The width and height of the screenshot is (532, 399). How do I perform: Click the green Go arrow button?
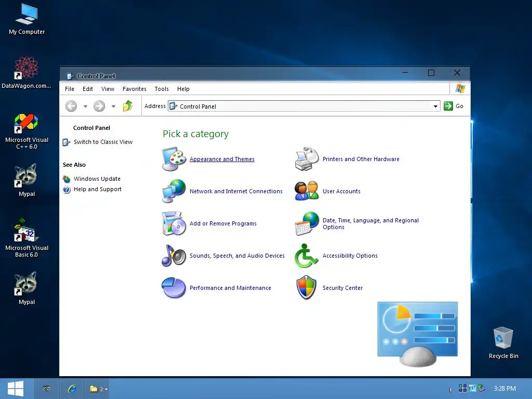point(448,106)
